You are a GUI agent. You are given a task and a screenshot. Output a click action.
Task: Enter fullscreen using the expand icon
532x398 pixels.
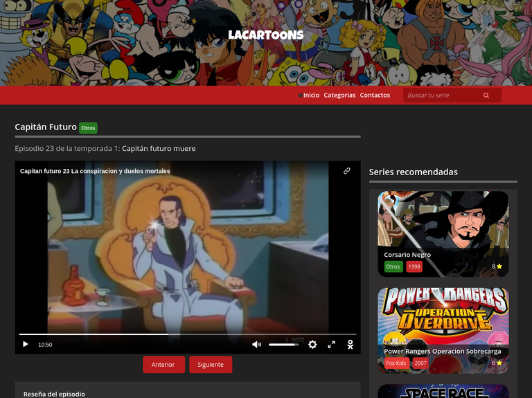[332, 345]
